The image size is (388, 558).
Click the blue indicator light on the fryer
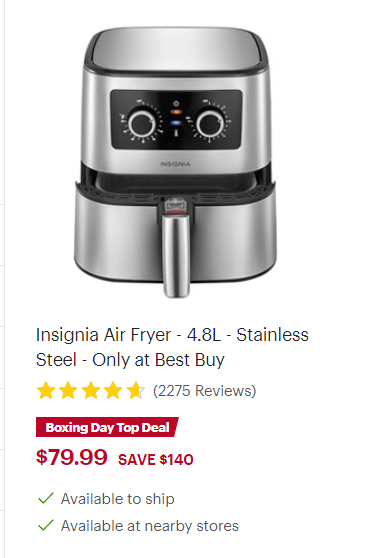(176, 123)
